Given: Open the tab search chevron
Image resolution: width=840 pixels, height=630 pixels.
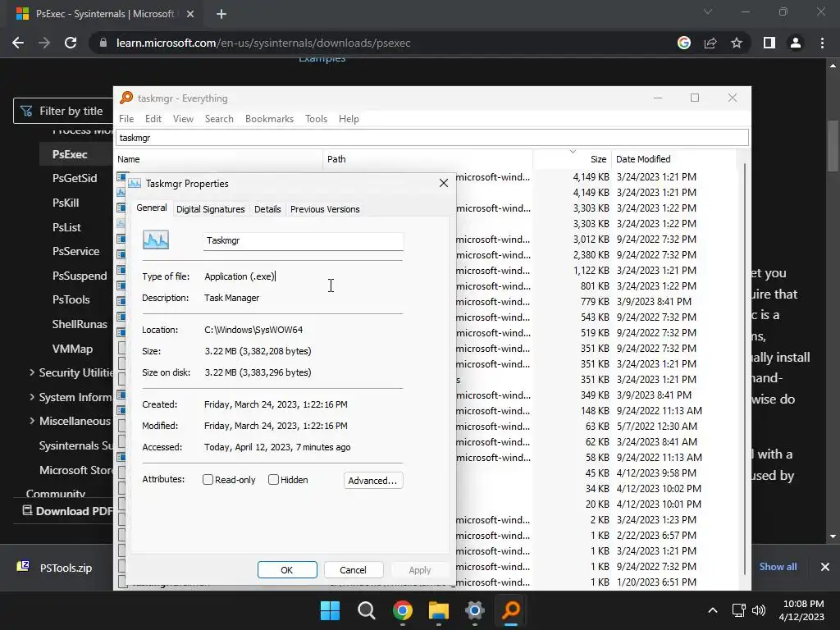Looking at the screenshot, I should tap(708, 11).
